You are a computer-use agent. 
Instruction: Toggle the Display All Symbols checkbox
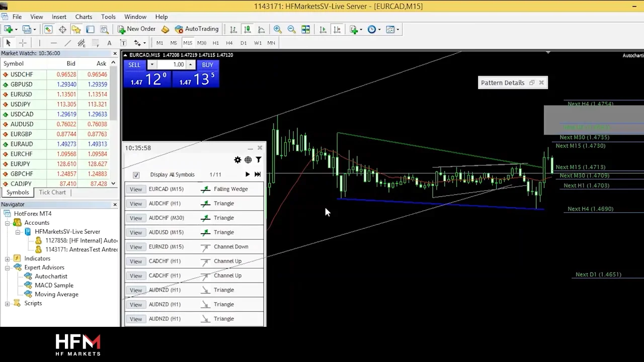click(x=136, y=175)
